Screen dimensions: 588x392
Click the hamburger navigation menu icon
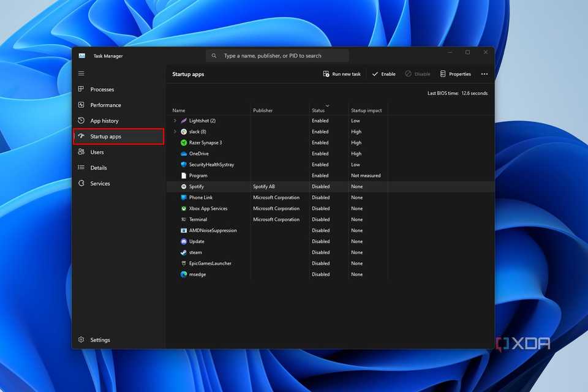click(81, 73)
